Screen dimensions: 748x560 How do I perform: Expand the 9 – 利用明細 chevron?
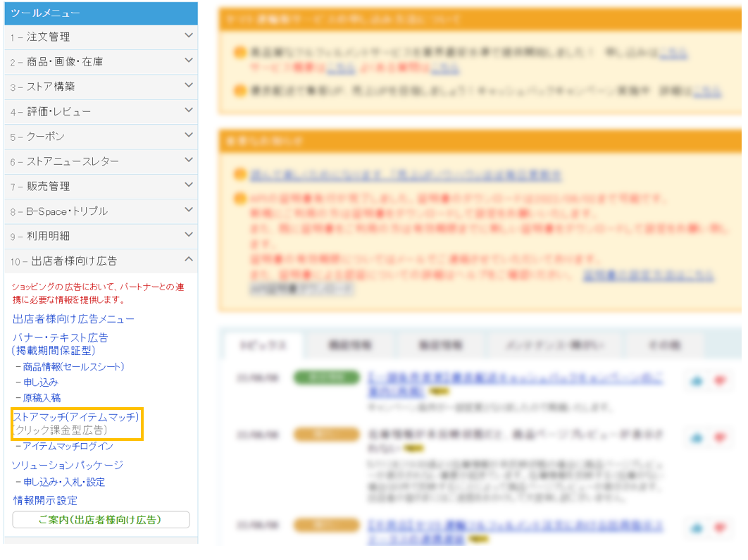[x=189, y=234]
